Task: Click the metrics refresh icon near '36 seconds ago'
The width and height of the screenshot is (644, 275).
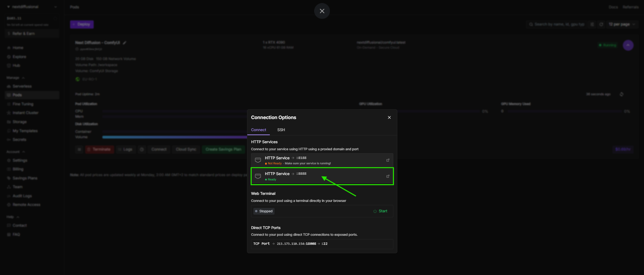Action: click(x=622, y=94)
